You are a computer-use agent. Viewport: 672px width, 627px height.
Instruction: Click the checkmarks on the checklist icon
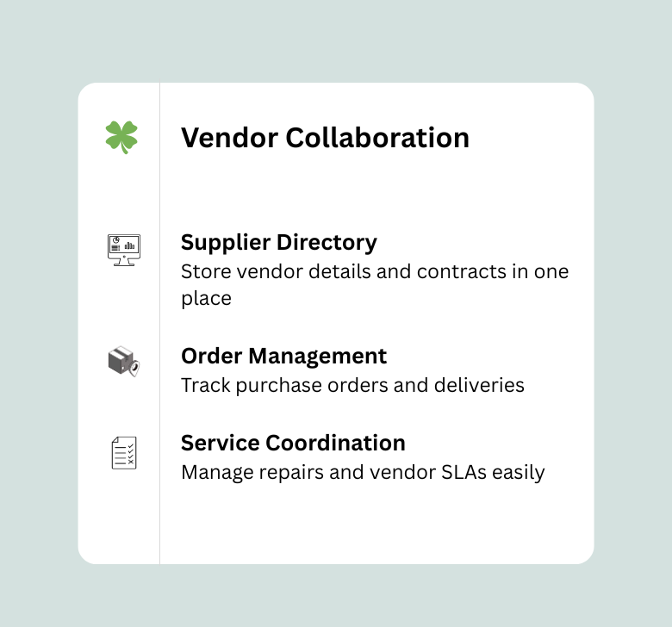[x=130, y=453]
